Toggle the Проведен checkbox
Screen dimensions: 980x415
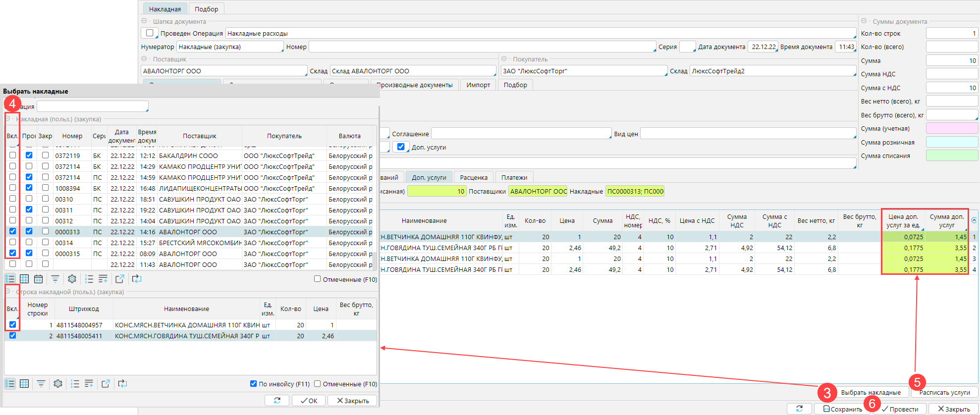pyautogui.click(x=149, y=33)
